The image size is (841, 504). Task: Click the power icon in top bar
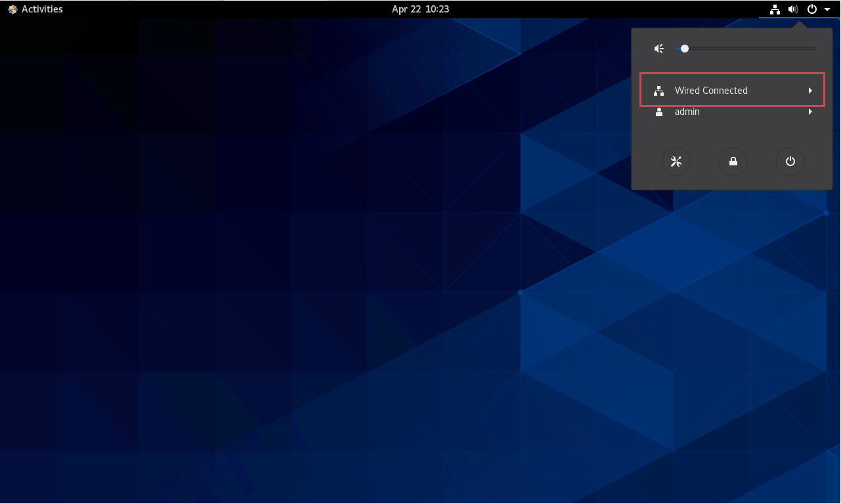(812, 9)
